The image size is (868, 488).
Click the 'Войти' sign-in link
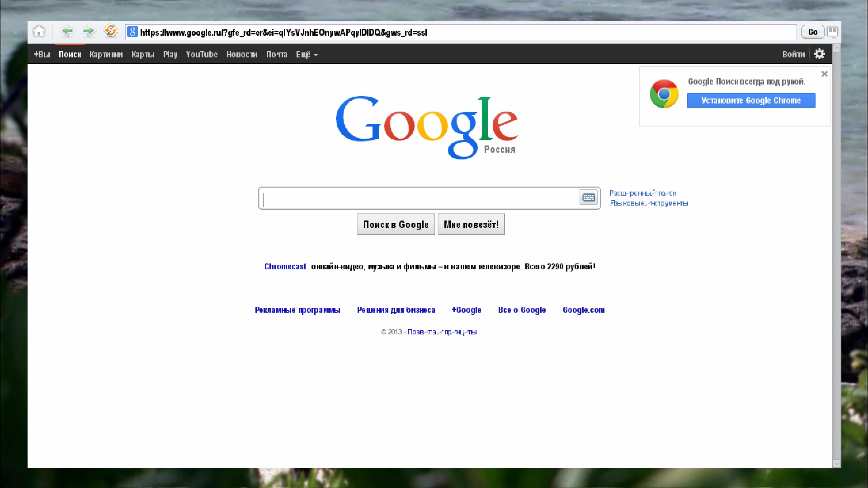tap(794, 55)
